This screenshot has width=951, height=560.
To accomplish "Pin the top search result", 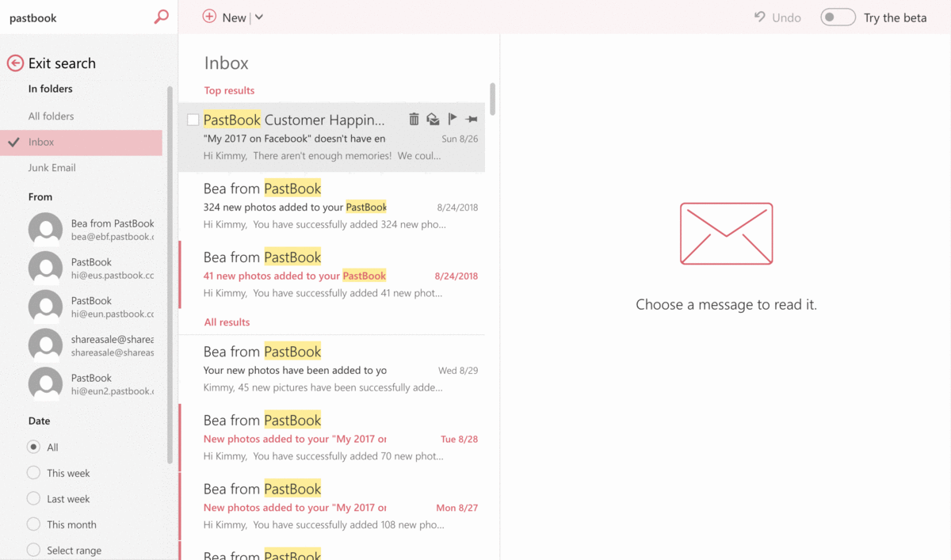I will click(x=471, y=118).
